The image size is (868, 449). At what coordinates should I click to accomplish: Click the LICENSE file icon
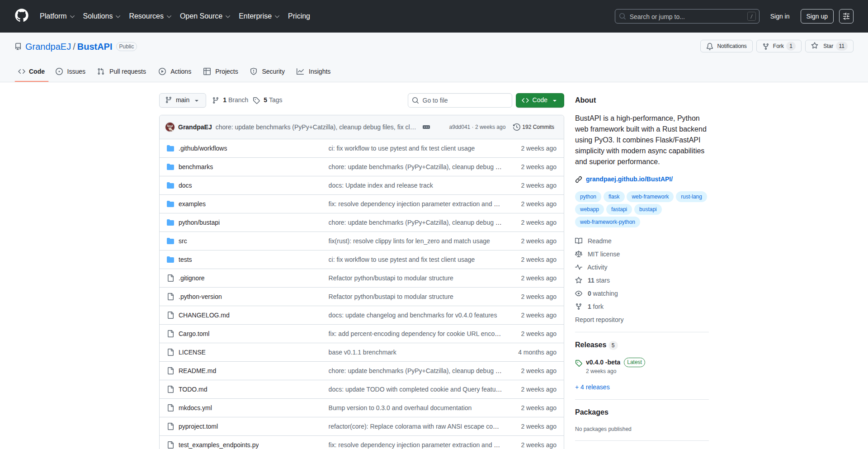tap(170, 352)
